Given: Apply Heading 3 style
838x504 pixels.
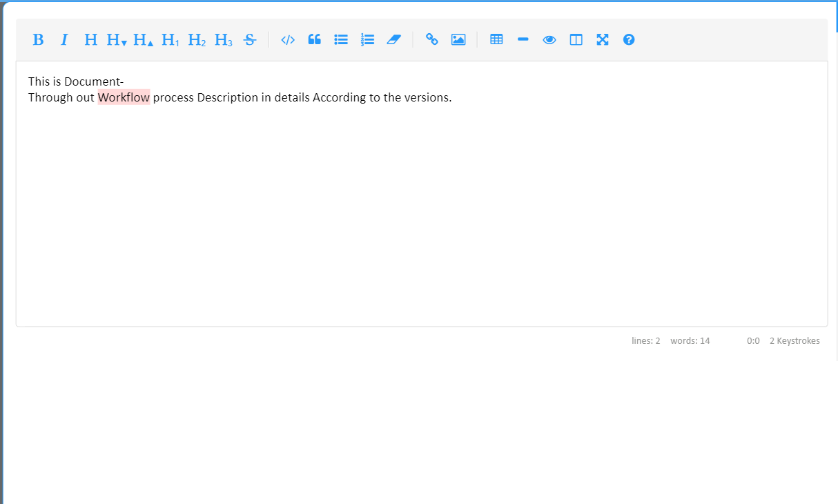Looking at the screenshot, I should [x=223, y=39].
